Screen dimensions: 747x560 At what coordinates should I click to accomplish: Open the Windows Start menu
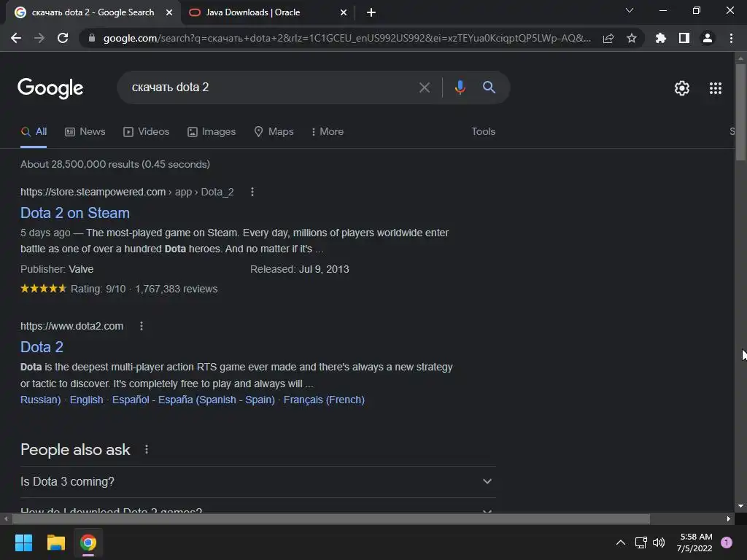pyautogui.click(x=23, y=542)
